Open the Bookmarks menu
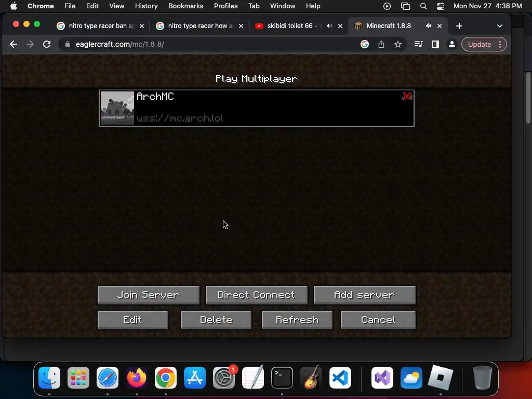This screenshot has height=399, width=532. (x=185, y=6)
